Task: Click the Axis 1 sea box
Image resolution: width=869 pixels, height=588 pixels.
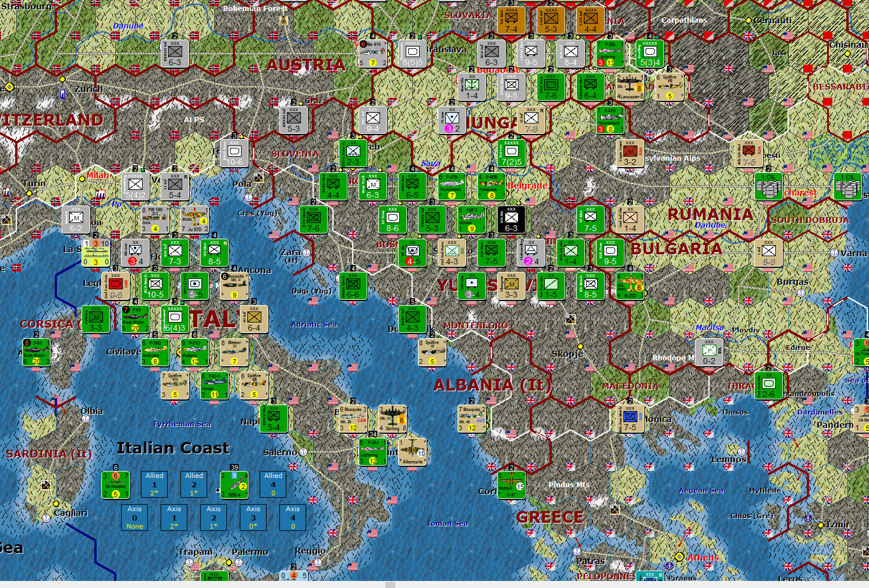Action: pos(174,517)
